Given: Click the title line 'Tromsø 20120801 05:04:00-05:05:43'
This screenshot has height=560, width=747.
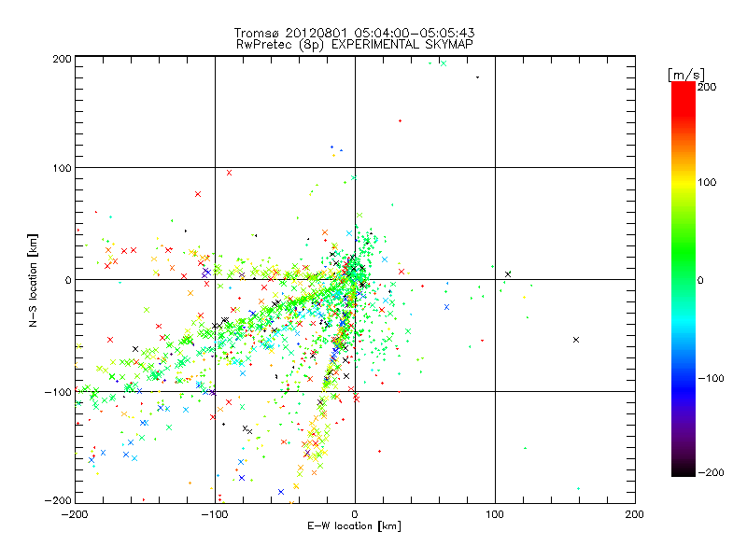Looking at the screenshot, I should [x=354, y=33].
